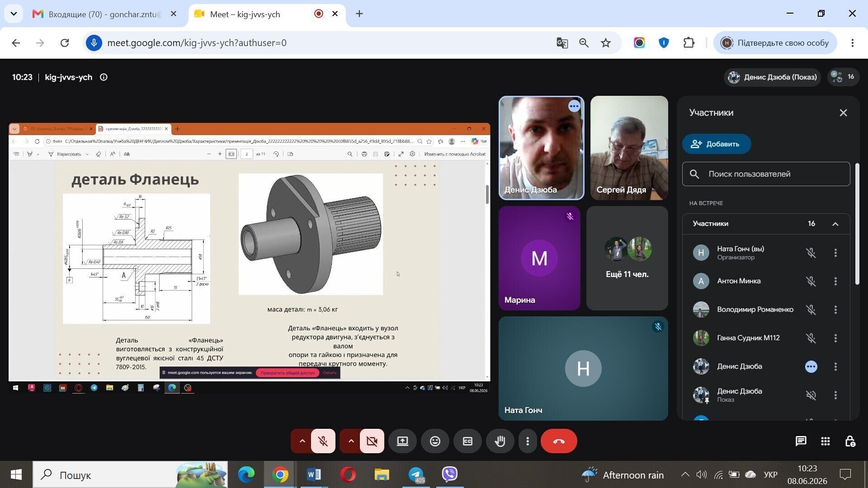The width and height of the screenshot is (868, 488).
Task: Collapse the Участники list chevron
Action: pos(835,224)
